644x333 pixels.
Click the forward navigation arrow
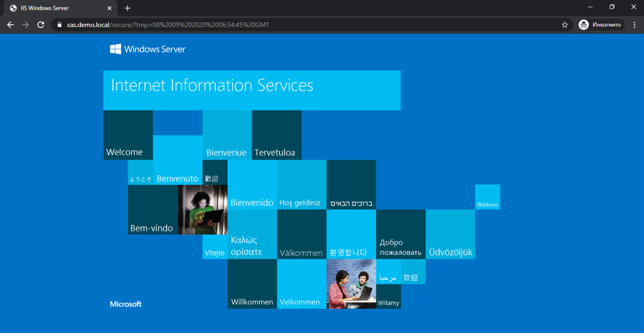point(25,25)
